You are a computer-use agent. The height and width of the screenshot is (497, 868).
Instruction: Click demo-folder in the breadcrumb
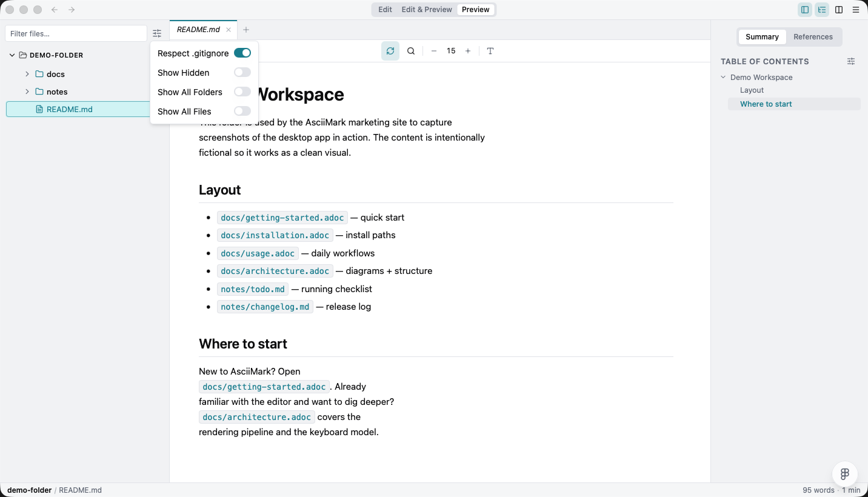[x=29, y=490]
